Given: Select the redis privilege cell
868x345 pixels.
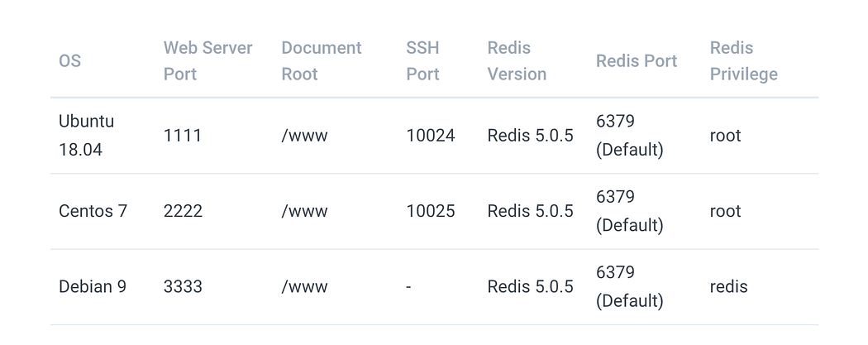Looking at the screenshot, I should click(728, 287).
